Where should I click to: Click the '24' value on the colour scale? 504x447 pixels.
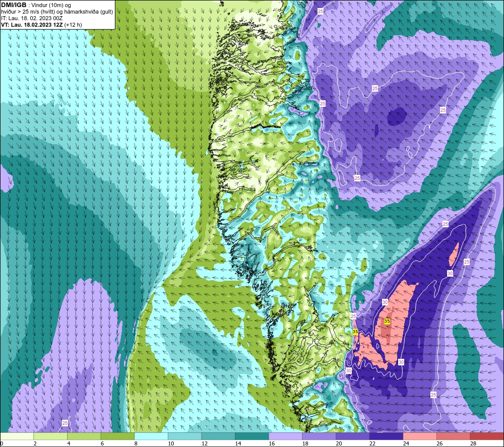point(406,443)
